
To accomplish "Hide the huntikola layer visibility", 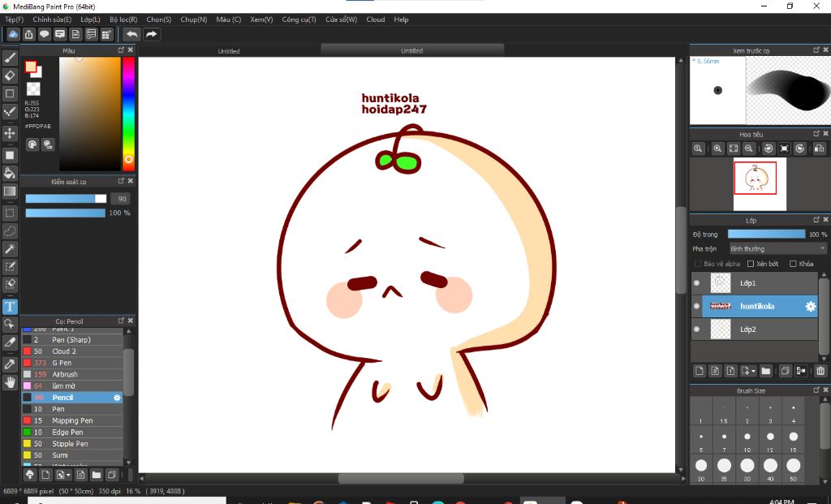I will (x=697, y=306).
